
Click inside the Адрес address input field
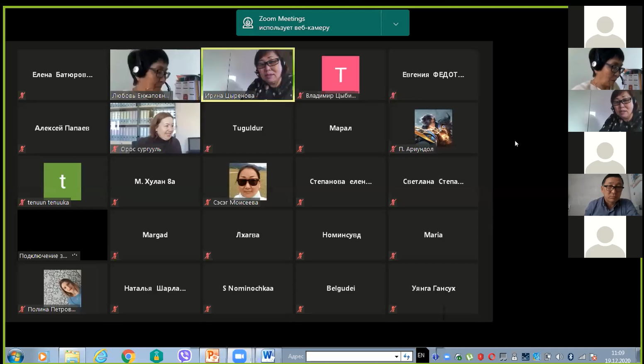[x=349, y=357]
